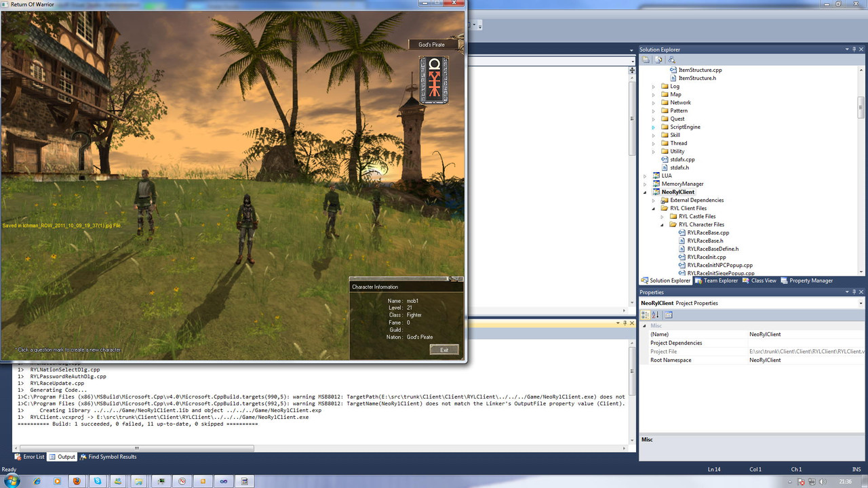
Task: Open the Properties object selector dropdown
Action: [x=861, y=303]
